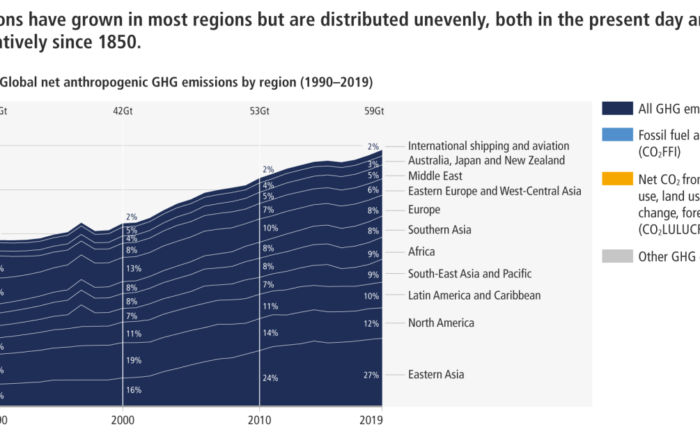
Task: Click the '(CO2FFI)' legend text
Action: coord(659,152)
